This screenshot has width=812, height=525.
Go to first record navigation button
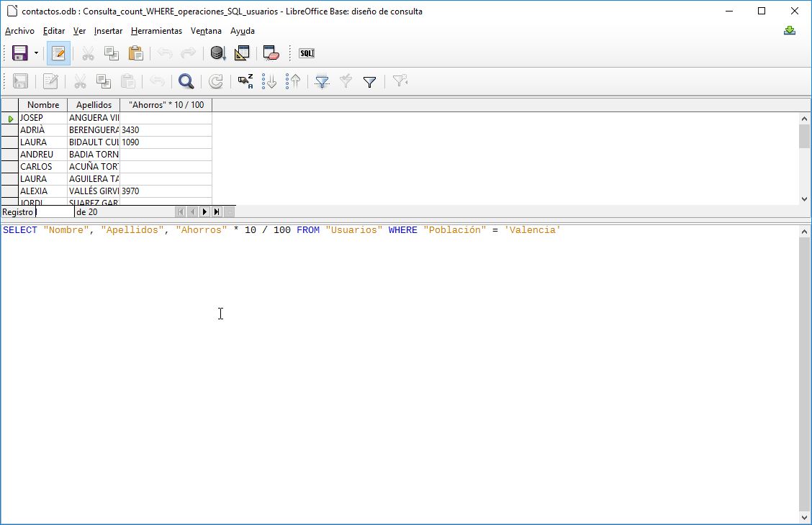[x=180, y=211]
